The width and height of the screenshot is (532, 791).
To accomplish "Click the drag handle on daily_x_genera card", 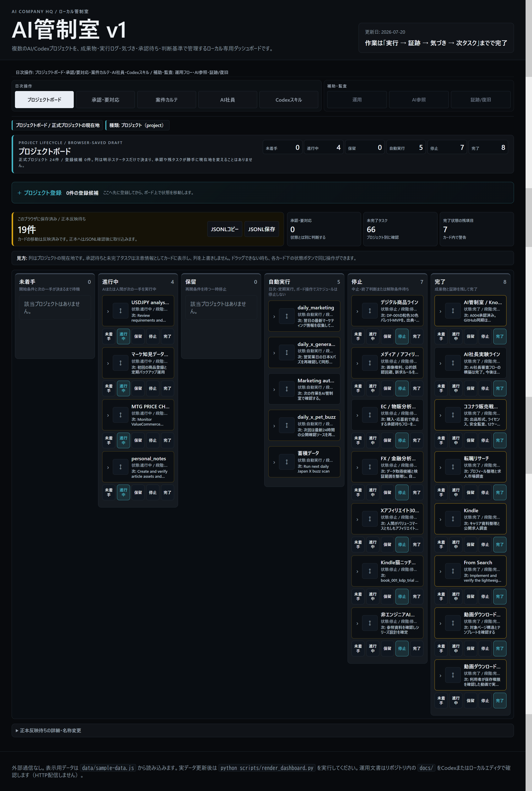I will pos(287,353).
